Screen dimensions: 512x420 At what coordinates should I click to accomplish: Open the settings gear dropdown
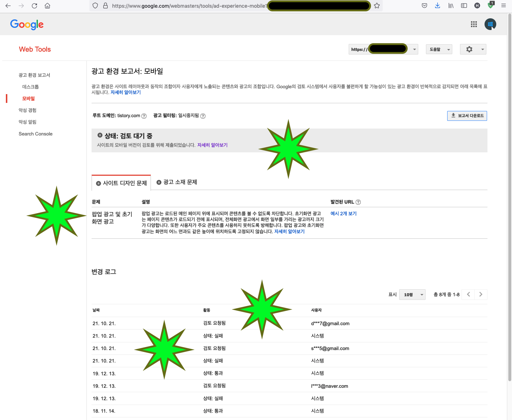click(473, 49)
